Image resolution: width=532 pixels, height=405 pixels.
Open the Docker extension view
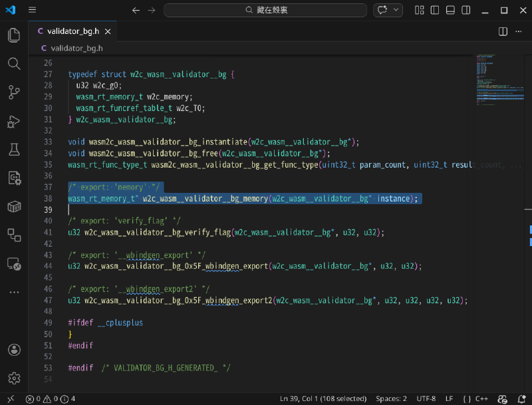[13, 206]
